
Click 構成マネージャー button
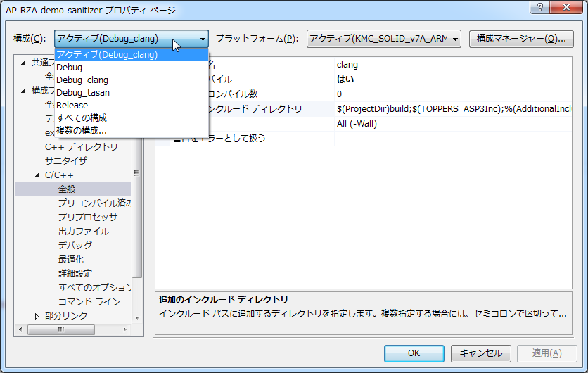[x=520, y=39]
